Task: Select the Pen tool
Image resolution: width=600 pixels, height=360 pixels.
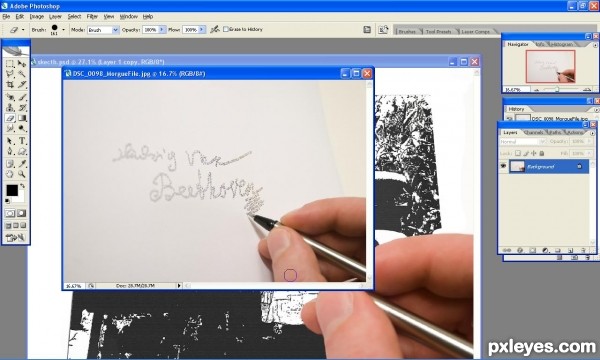Action: [x=10, y=151]
